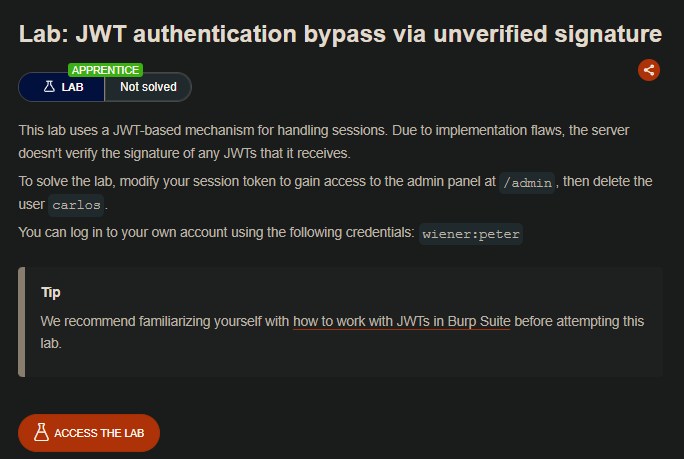Click the Not solved status label

[148, 87]
